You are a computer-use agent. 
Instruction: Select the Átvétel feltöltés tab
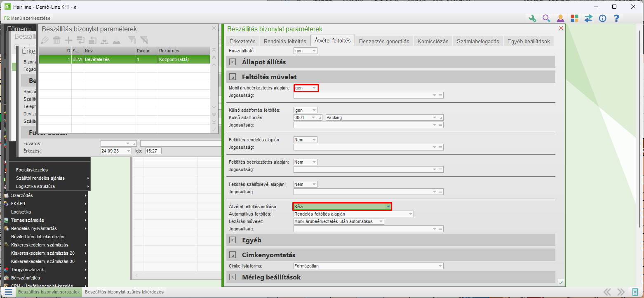point(332,40)
